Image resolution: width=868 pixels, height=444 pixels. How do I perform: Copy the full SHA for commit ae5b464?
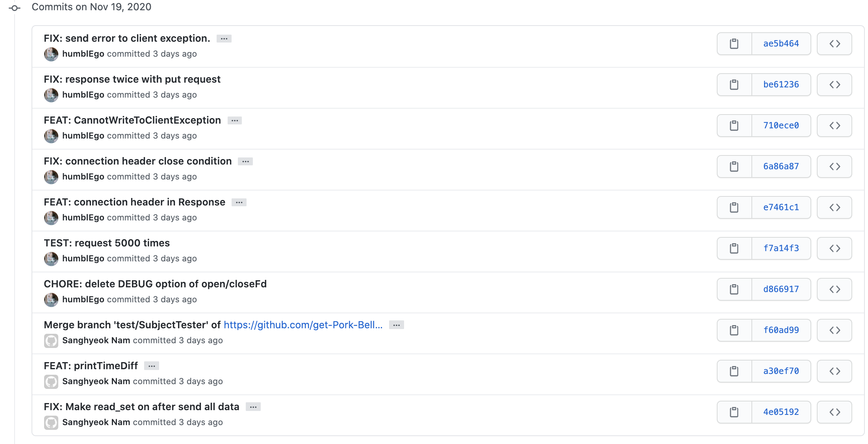coord(734,44)
